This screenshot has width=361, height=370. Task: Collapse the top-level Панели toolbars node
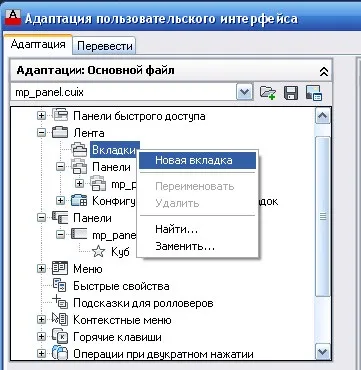(41, 218)
